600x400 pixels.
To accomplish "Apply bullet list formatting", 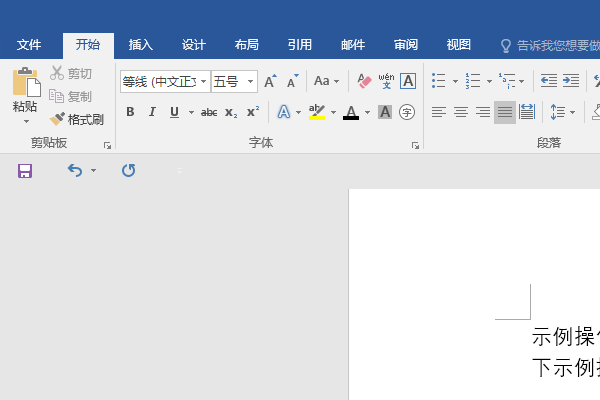I will 439,81.
